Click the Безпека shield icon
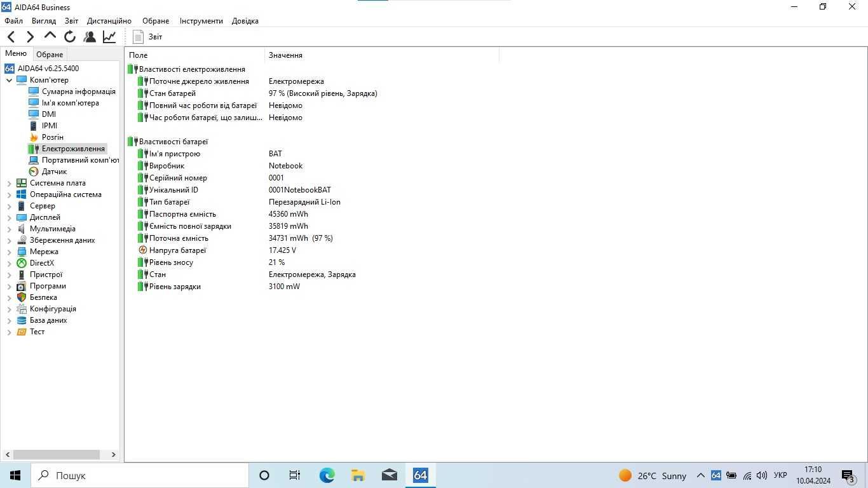The height and width of the screenshot is (488, 868). 22,297
